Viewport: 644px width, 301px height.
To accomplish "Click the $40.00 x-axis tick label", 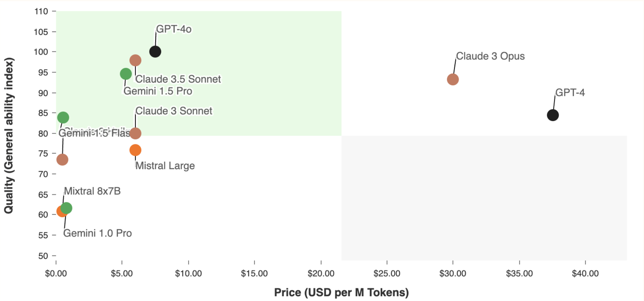I will tap(585, 274).
